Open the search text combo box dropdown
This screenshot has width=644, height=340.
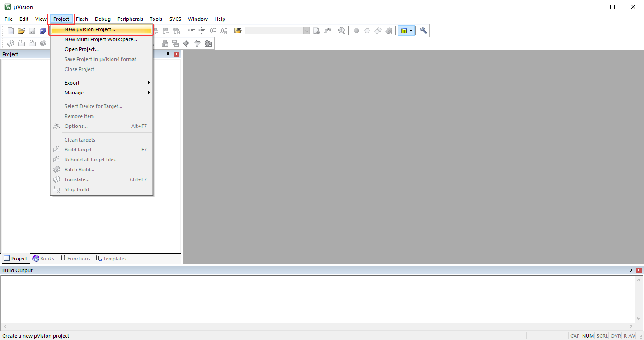pyautogui.click(x=307, y=31)
